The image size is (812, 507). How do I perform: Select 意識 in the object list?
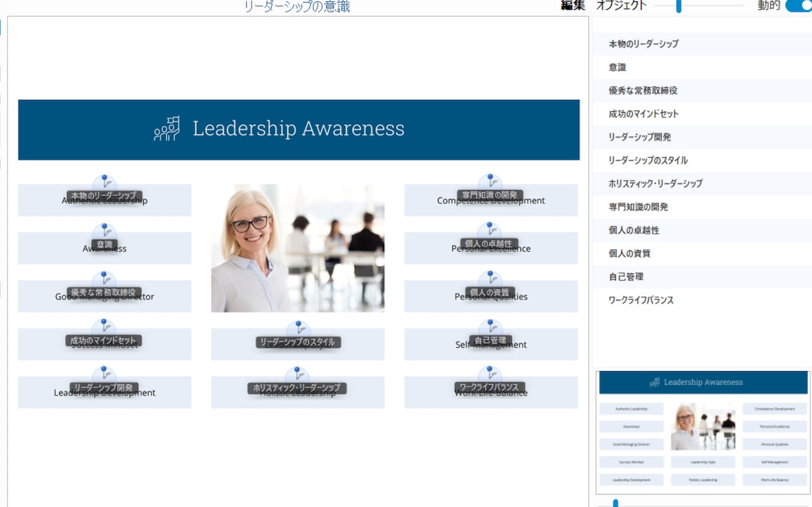coord(702,67)
